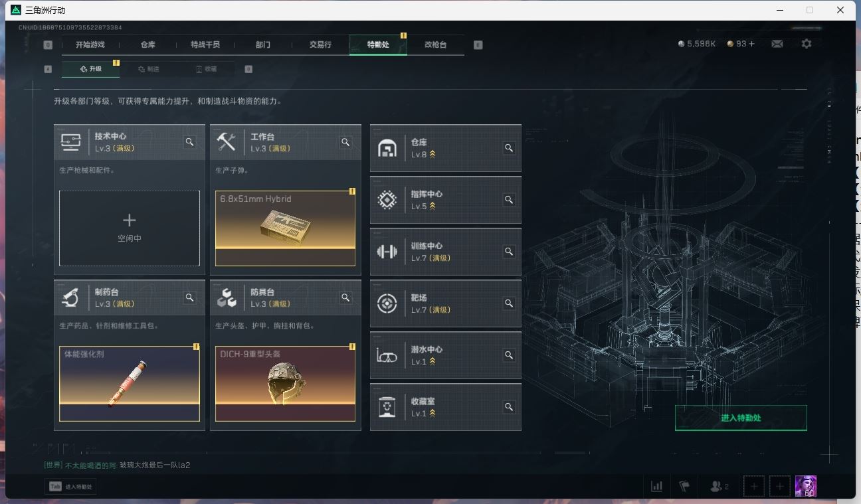Open the friends list icon
Screen dimensions: 861x504
(x=719, y=486)
